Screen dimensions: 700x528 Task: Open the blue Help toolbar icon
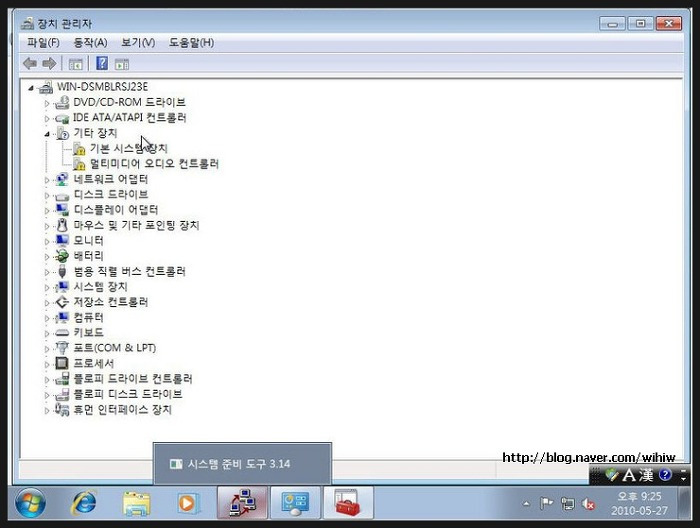[102, 63]
